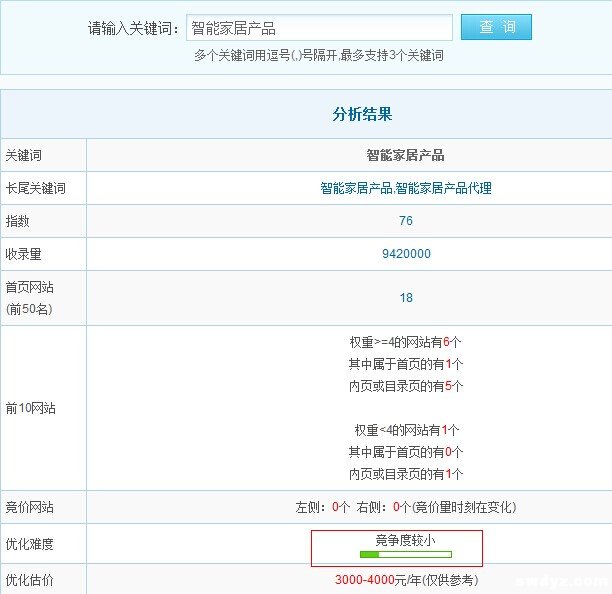Select the text 其中属于首页的有1个
612x594 pixels.
tap(406, 364)
